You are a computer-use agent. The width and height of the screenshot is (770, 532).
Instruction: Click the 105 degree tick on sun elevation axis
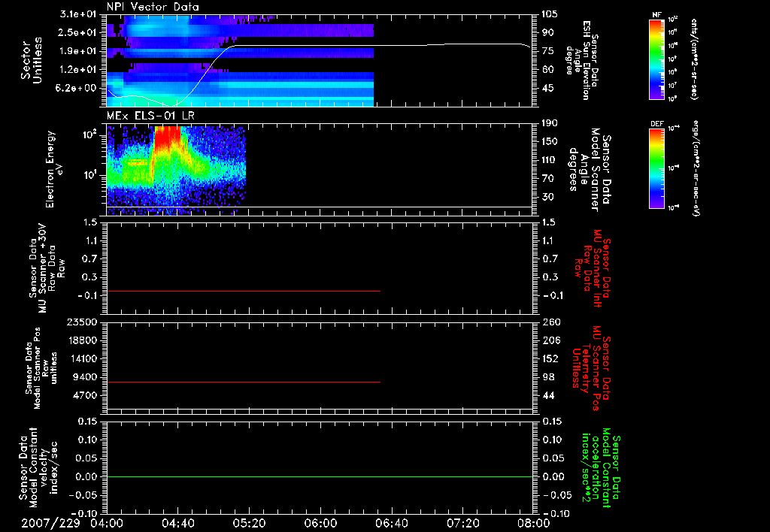550,14
